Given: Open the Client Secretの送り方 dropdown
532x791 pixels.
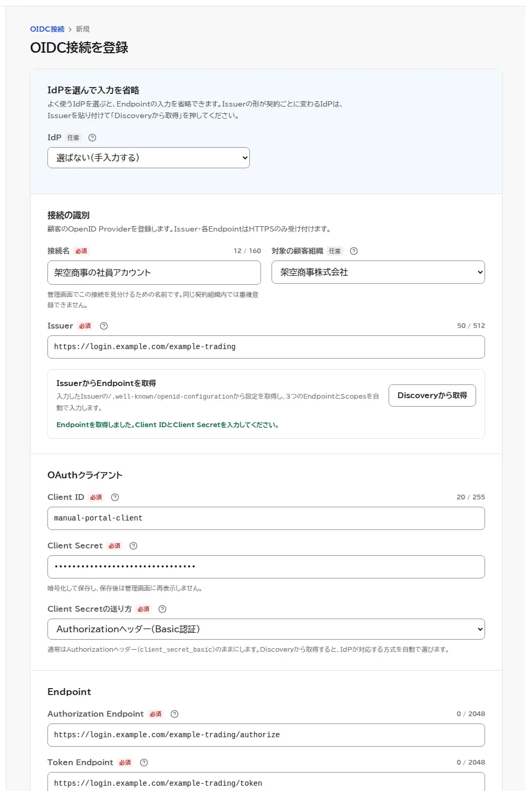Looking at the screenshot, I should point(266,629).
